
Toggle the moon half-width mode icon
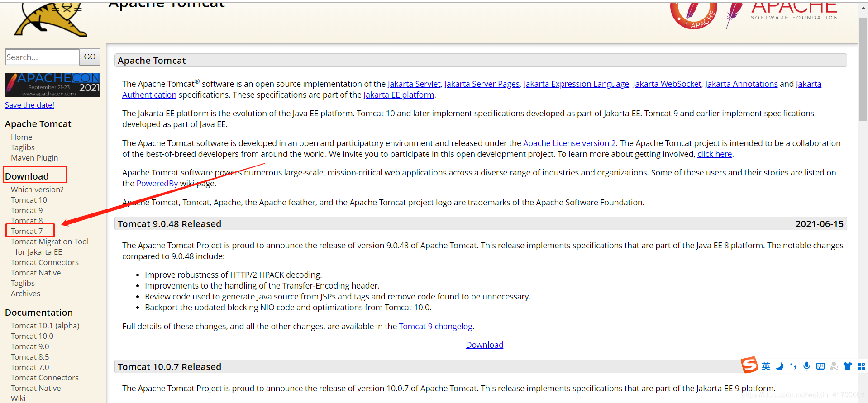pos(779,366)
